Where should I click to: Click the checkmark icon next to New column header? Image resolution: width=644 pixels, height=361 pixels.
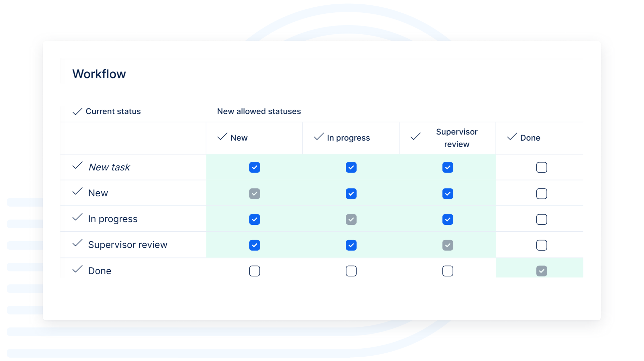click(222, 137)
